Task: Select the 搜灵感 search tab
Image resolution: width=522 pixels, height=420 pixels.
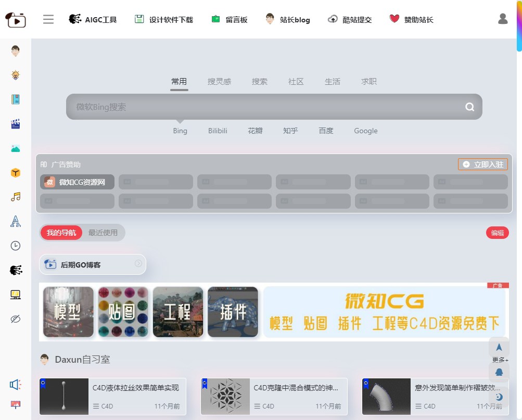Action: [219, 82]
